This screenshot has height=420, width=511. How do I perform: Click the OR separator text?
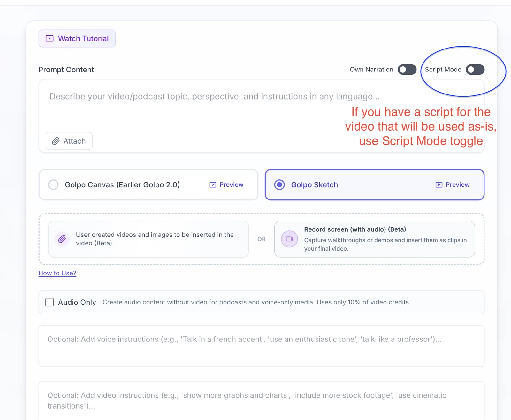(262, 239)
